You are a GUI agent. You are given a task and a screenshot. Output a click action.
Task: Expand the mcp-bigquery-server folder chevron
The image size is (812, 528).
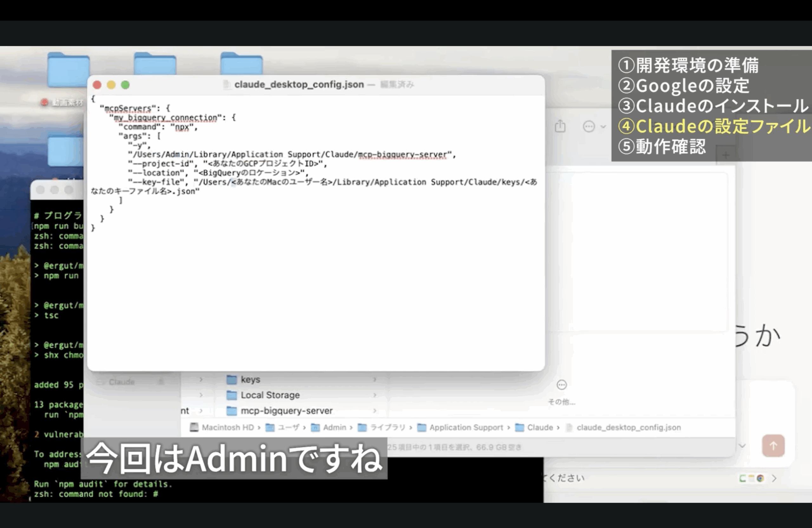pyautogui.click(x=375, y=411)
